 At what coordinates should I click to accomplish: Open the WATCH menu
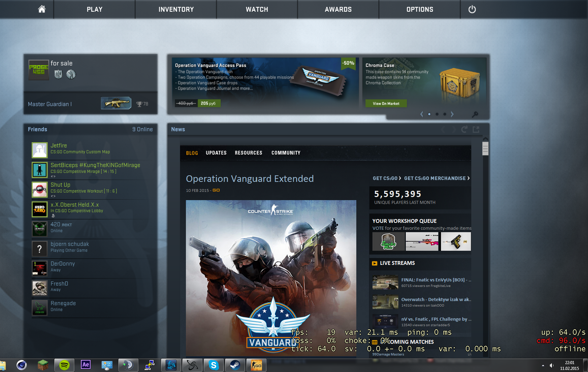(x=257, y=9)
